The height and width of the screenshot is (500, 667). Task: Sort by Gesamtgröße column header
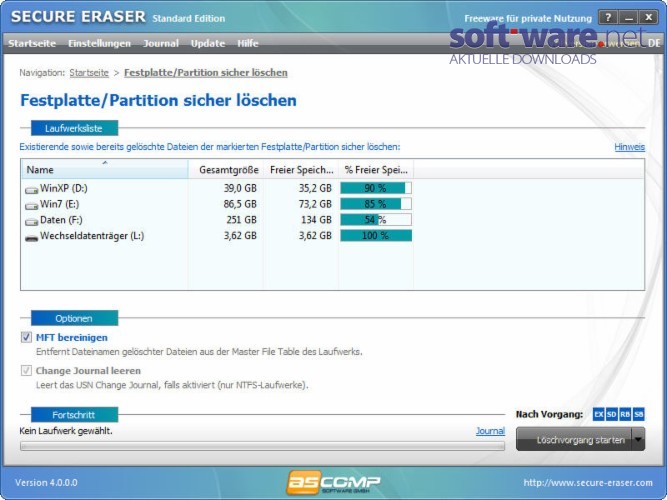[x=226, y=169]
